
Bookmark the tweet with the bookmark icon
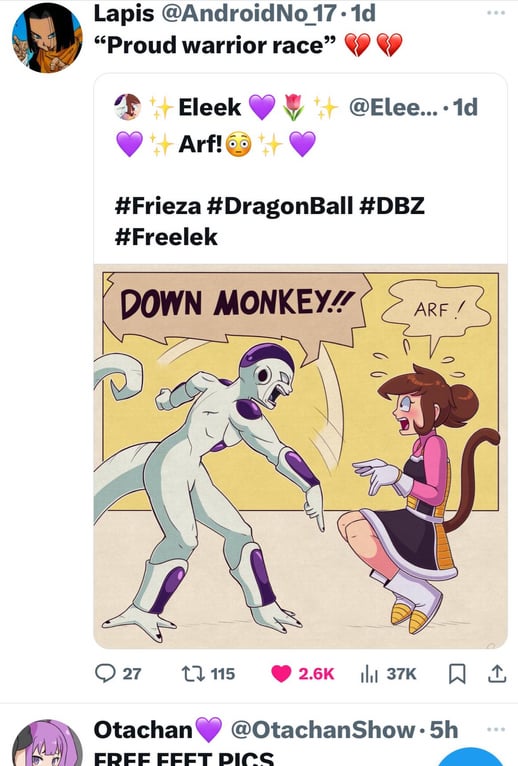pyautogui.click(x=457, y=674)
